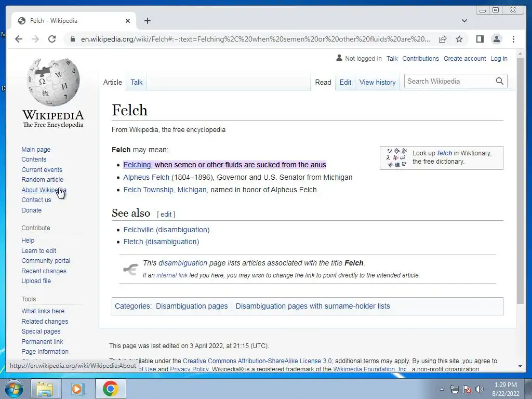Screen dimensions: 532x399
Task: Click the taskbar clock showing 1:29 PM
Action: (x=506, y=389)
